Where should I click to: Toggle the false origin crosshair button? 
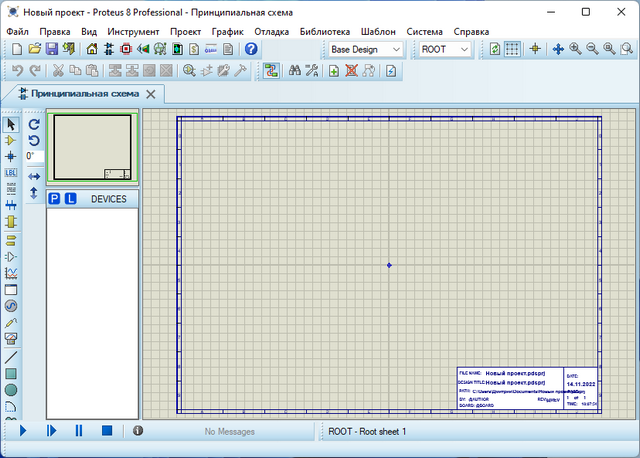click(535, 49)
